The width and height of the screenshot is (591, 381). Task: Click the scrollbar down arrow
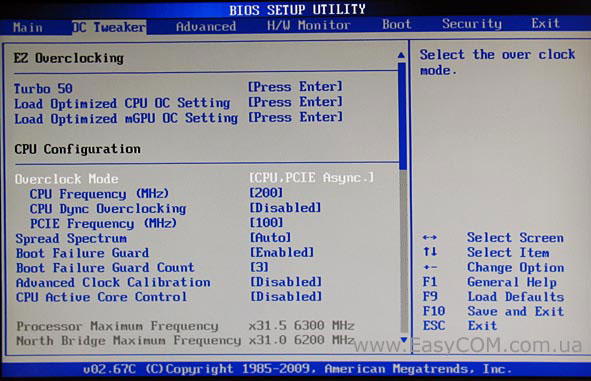tap(404, 340)
